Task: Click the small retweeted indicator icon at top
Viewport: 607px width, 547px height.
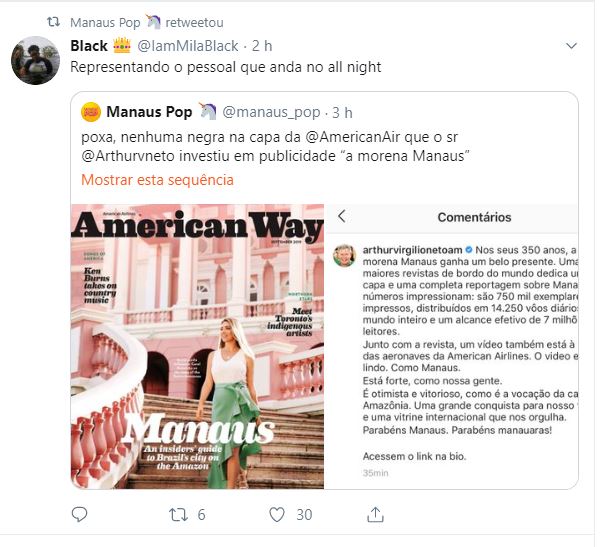Action: pos(54,21)
